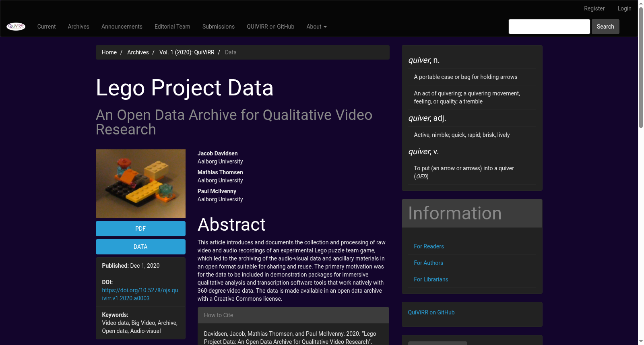Follow the article DOI link
Screen dimensions: 644x345
tap(140, 294)
